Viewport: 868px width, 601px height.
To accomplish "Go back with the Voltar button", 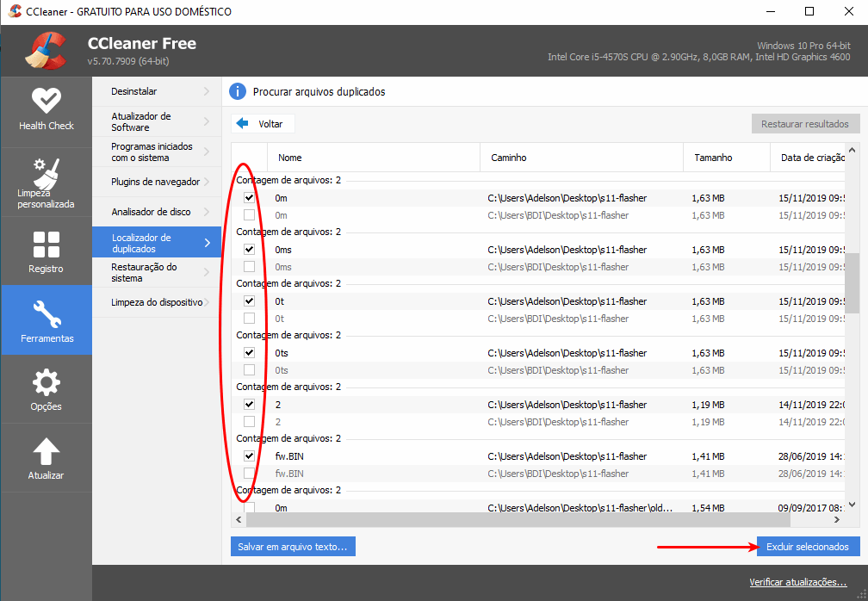I will (x=263, y=123).
